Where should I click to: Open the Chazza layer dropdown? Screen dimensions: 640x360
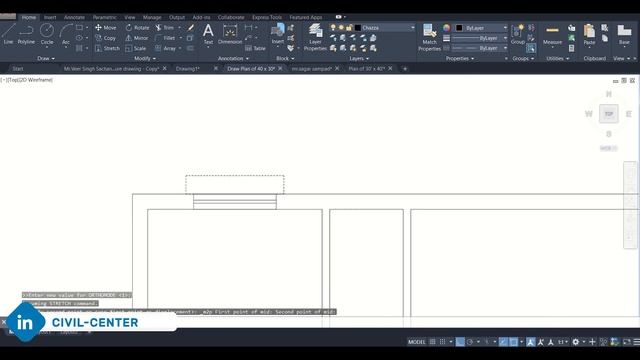pyautogui.click(x=412, y=28)
